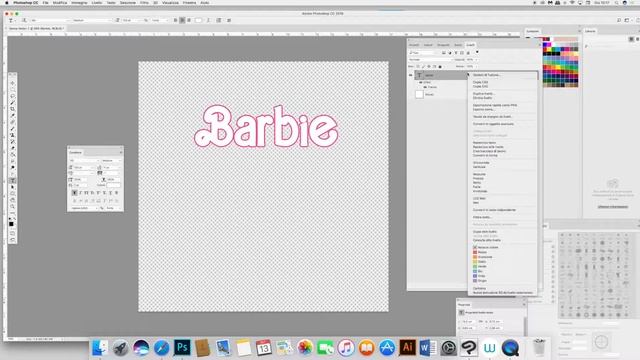Select the Lasso tool

[13, 96]
